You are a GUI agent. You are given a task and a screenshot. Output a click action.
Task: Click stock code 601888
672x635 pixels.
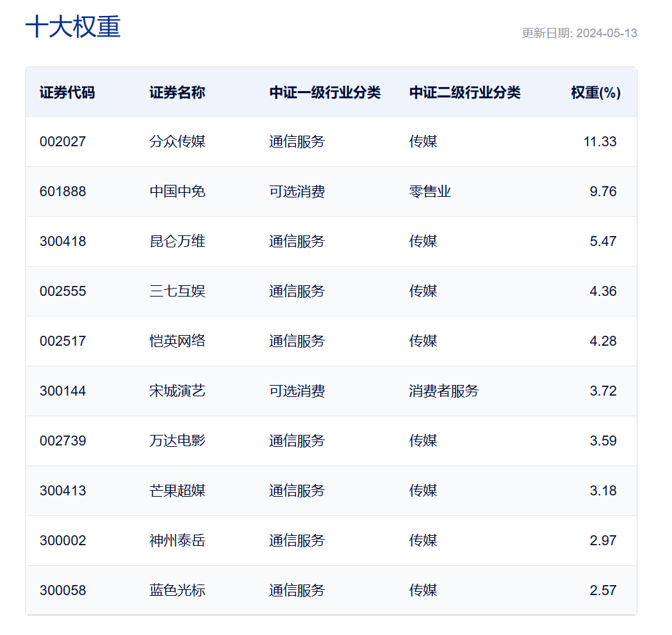click(62, 191)
